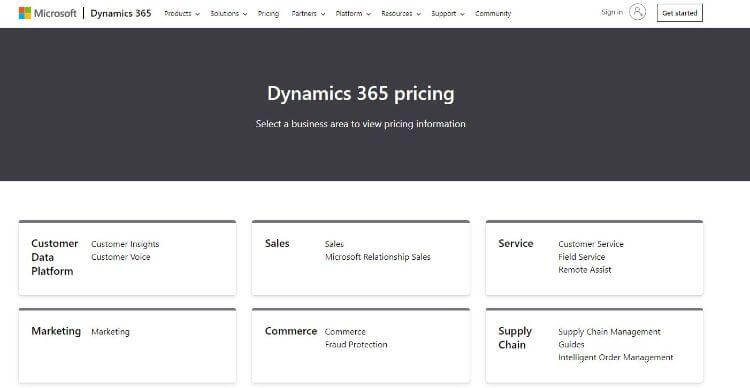This screenshot has height=388, width=750.
Task: Click the 'Select a business area' subtitle
Action: click(361, 124)
